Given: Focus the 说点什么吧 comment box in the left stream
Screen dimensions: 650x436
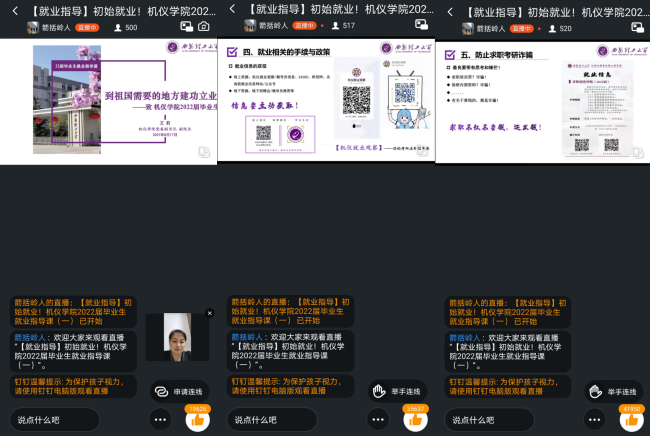Looking at the screenshot, I should (x=75, y=420).
